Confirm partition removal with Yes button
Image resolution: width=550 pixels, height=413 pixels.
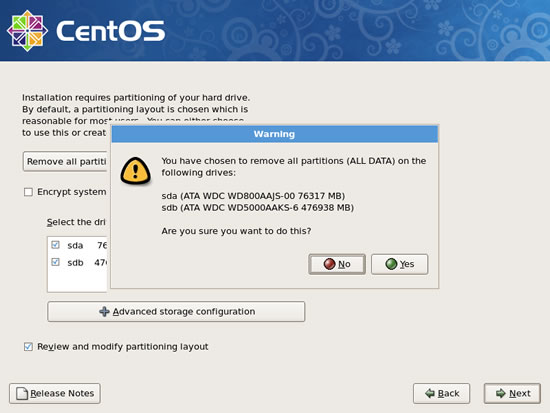pyautogui.click(x=400, y=264)
